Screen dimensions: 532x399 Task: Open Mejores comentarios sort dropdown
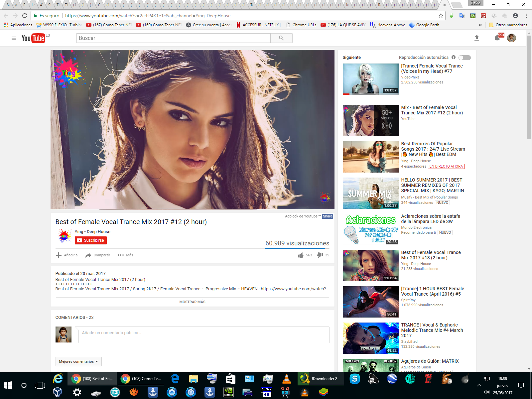78,361
